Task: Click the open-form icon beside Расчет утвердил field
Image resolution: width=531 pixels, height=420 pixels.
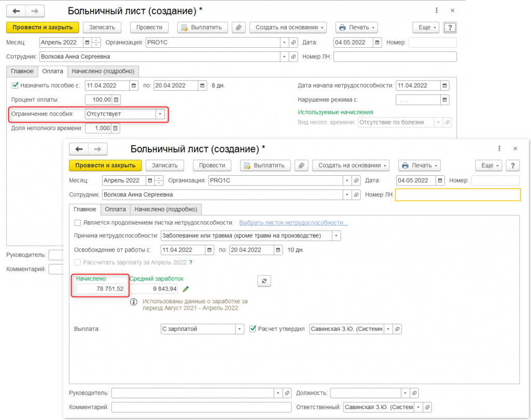Action: 397,329
